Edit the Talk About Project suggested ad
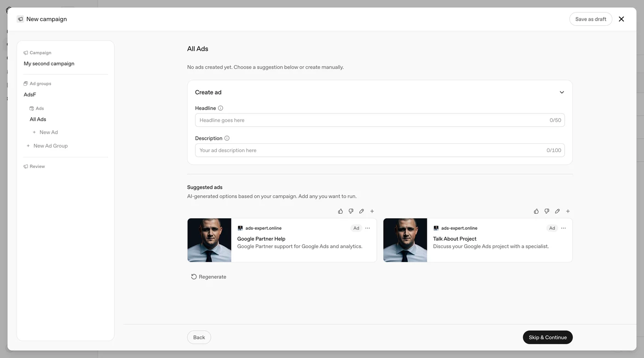The width and height of the screenshot is (644, 358). click(x=558, y=211)
